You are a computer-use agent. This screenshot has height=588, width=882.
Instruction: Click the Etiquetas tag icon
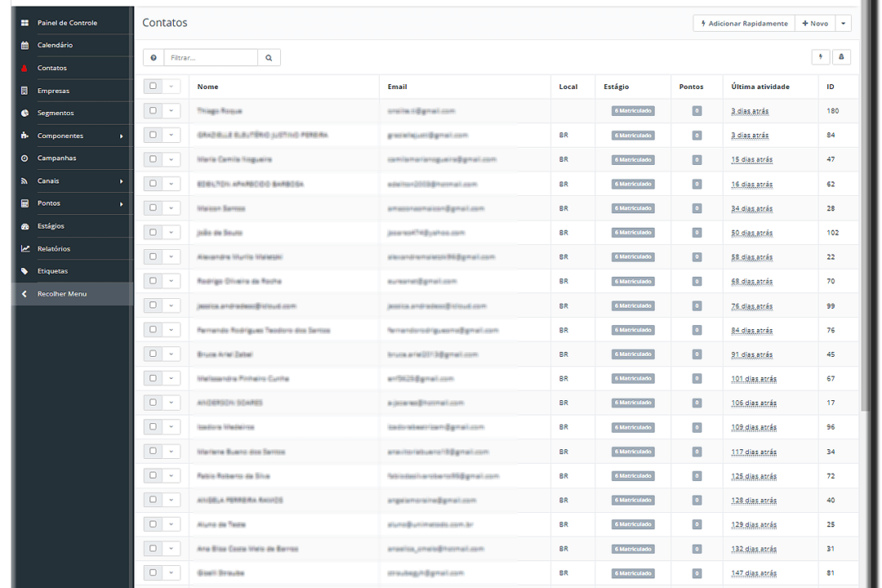[x=24, y=271]
